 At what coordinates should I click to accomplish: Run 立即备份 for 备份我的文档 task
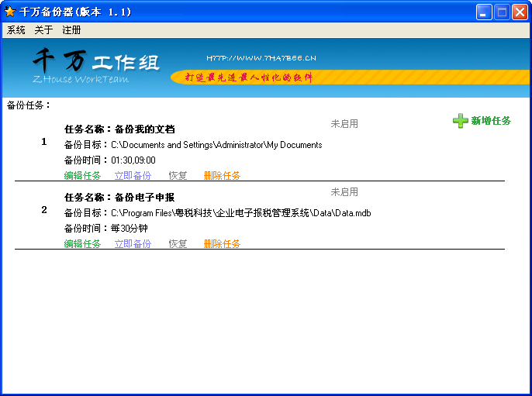[133, 176]
